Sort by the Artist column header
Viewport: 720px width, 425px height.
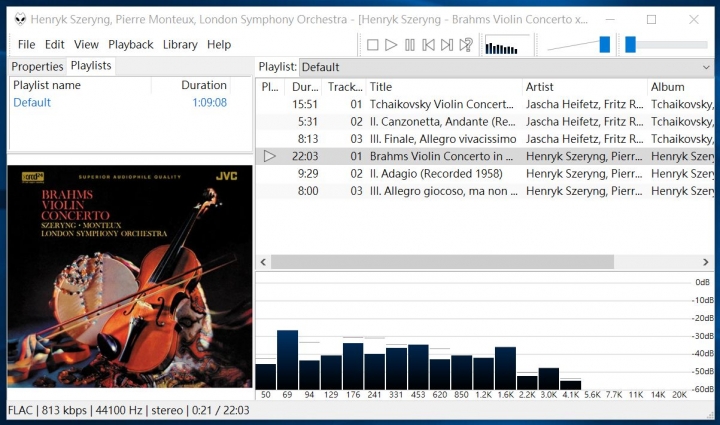point(585,87)
